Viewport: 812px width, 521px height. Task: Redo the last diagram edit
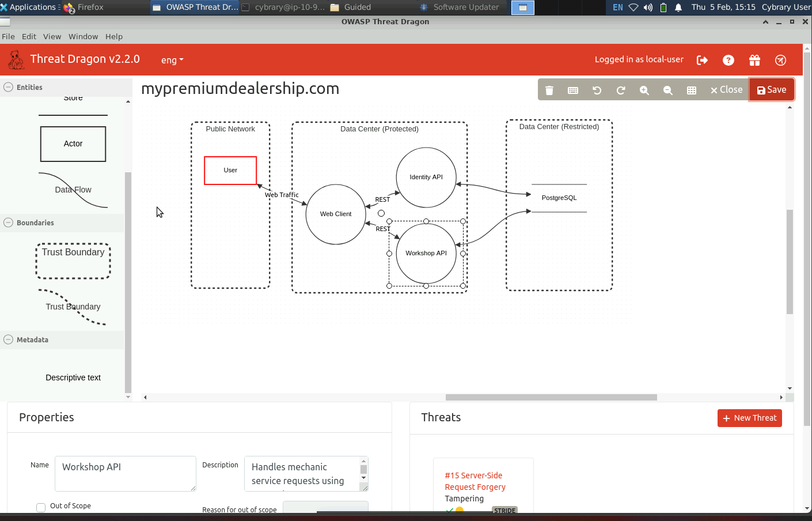pos(620,90)
